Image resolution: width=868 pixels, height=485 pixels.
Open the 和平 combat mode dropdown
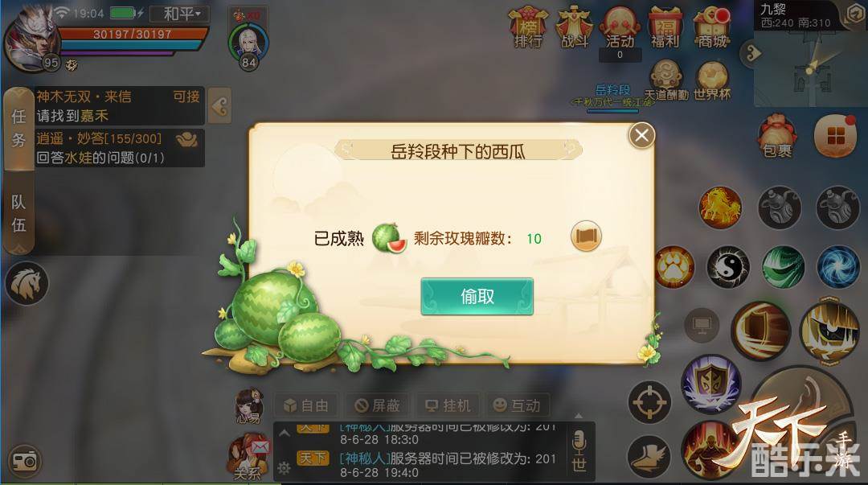pyautogui.click(x=182, y=14)
